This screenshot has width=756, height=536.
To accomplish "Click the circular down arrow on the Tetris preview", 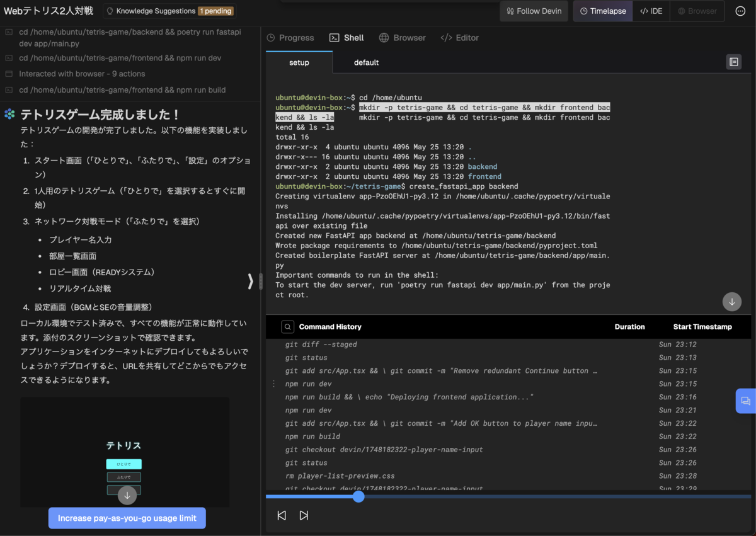I will coord(127,495).
